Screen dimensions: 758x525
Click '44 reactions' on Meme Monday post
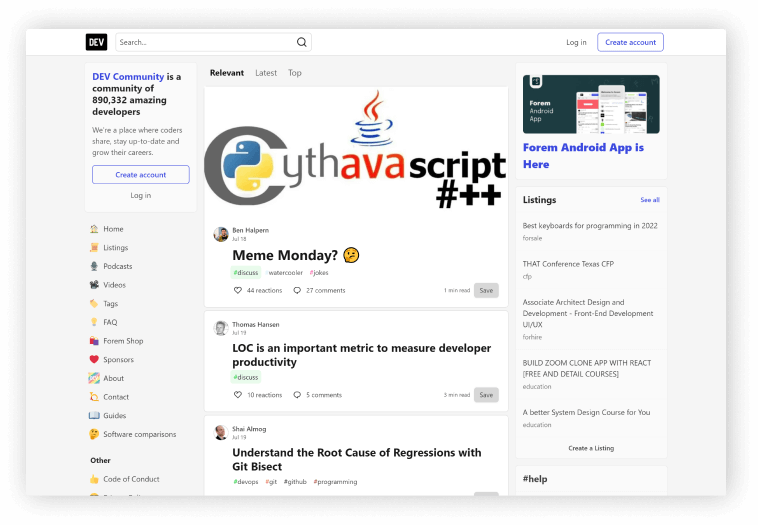[x=264, y=291]
